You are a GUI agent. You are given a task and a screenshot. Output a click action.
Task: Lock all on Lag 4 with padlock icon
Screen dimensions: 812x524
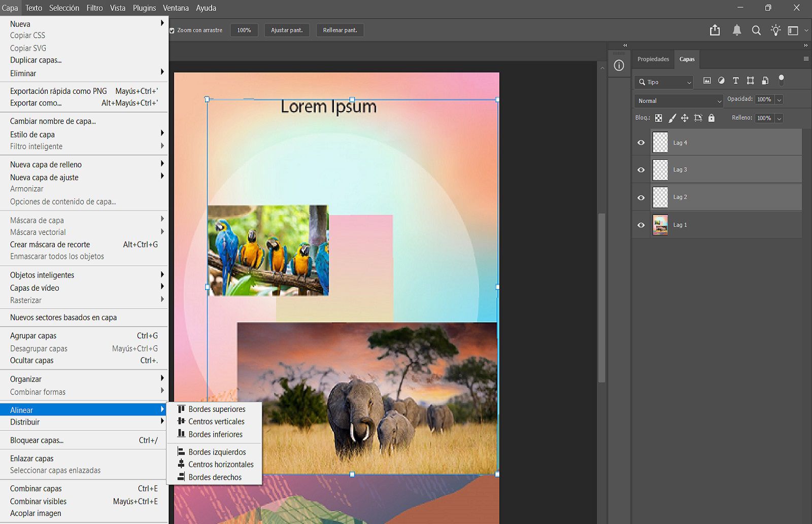(712, 118)
